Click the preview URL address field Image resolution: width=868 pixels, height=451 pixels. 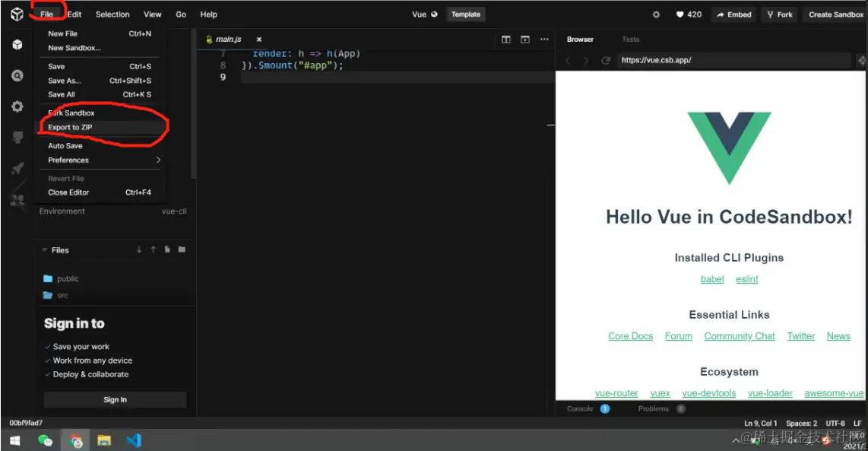point(734,60)
